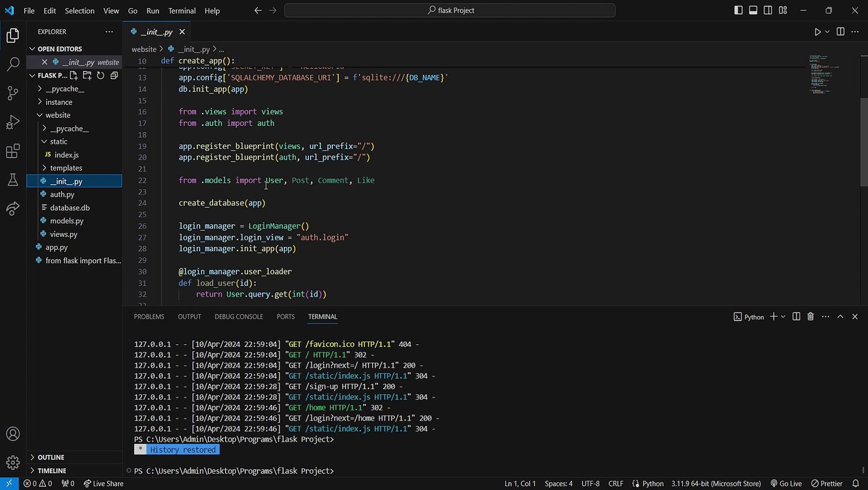Open the run button dropdown arrow
Screen dimensions: 868x490
pyautogui.click(x=827, y=32)
